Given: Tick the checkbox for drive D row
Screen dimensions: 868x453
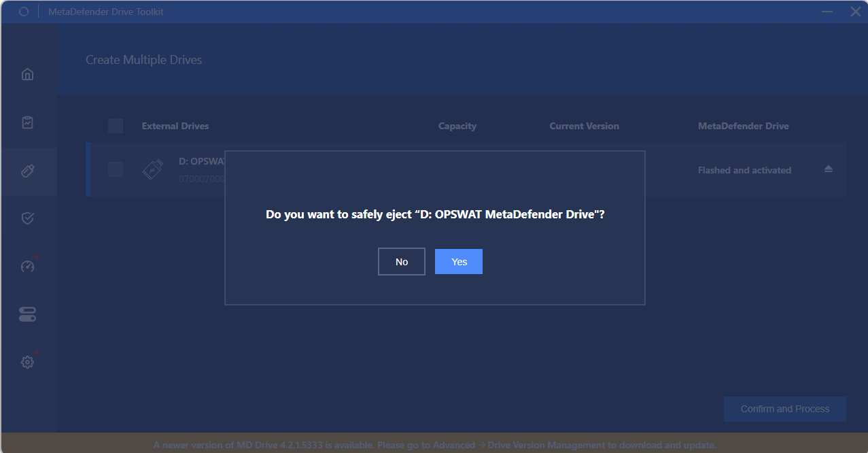Looking at the screenshot, I should (x=116, y=169).
